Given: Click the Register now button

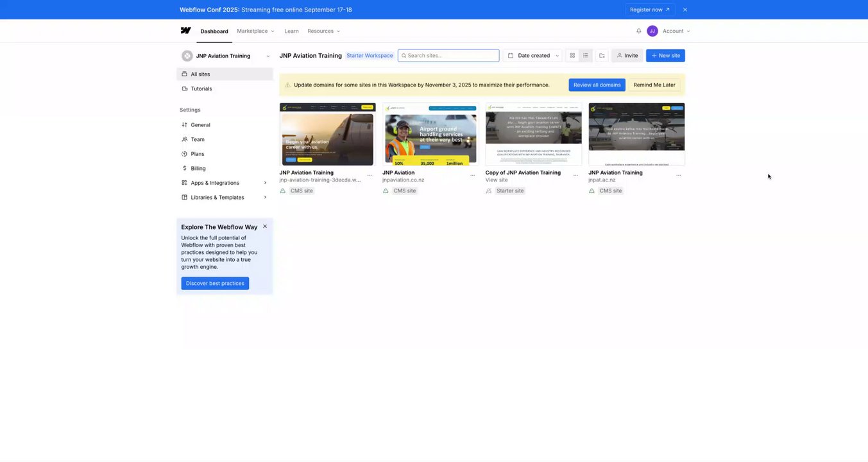Looking at the screenshot, I should [650, 10].
